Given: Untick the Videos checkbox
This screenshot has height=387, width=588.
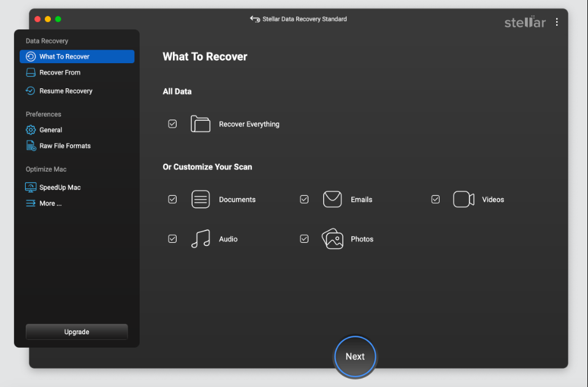Looking at the screenshot, I should (435, 199).
